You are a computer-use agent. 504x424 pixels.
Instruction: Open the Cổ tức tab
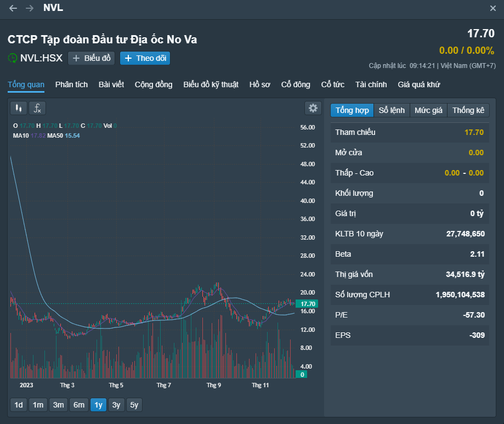click(333, 84)
